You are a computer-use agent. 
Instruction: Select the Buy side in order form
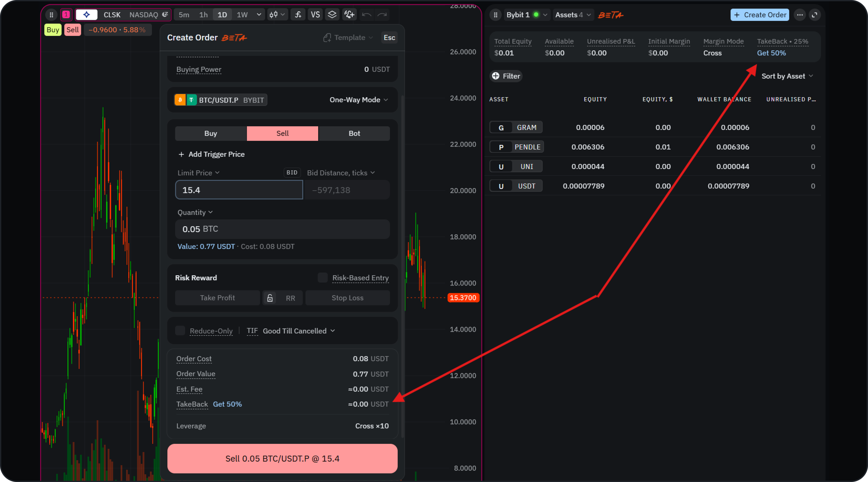(x=211, y=134)
